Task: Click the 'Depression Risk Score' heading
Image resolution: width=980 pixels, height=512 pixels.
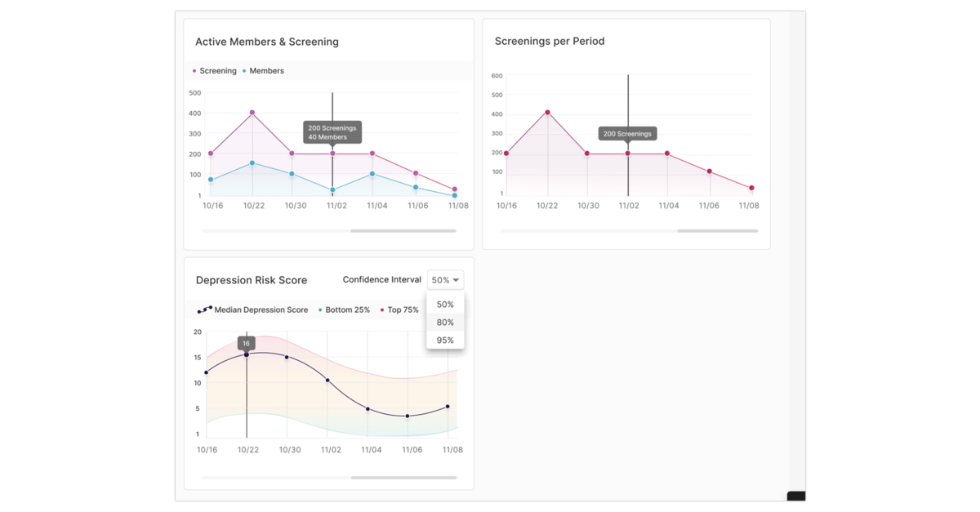Action: pos(252,279)
